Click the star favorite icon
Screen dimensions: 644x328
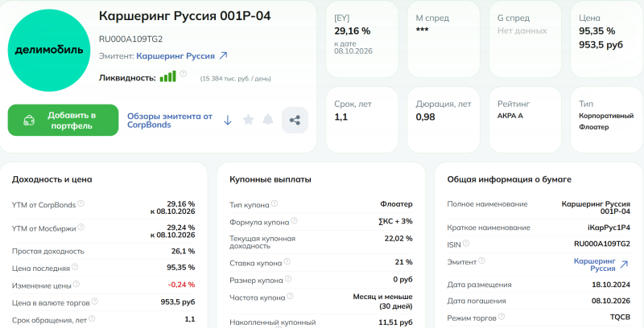(248, 120)
